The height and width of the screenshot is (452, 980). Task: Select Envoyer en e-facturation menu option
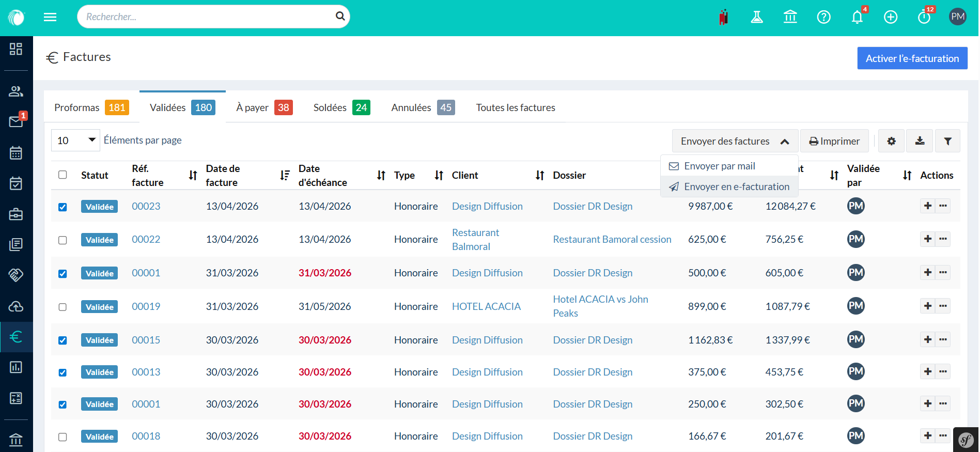pos(736,186)
